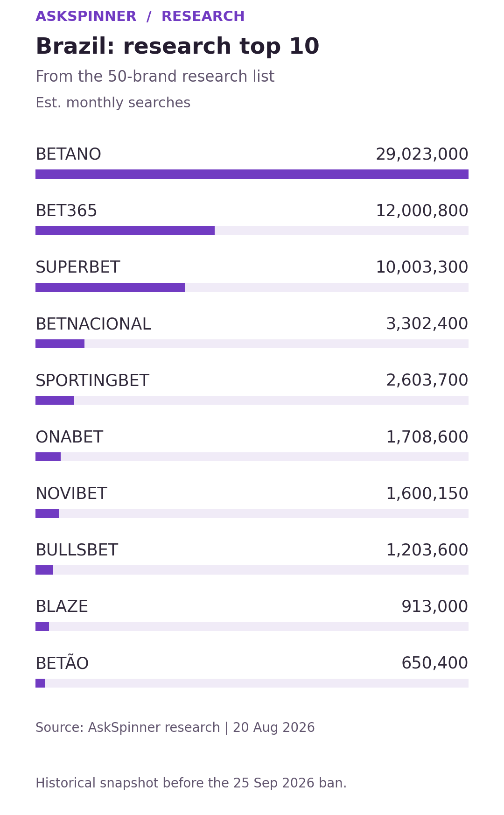Click the ASKSPINNER breadcrumb link
The image size is (504, 815).
[86, 16]
